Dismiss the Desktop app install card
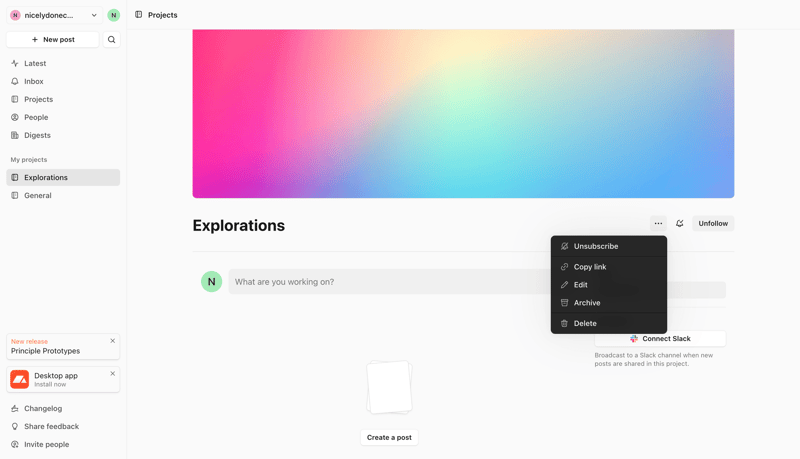 coord(113,374)
